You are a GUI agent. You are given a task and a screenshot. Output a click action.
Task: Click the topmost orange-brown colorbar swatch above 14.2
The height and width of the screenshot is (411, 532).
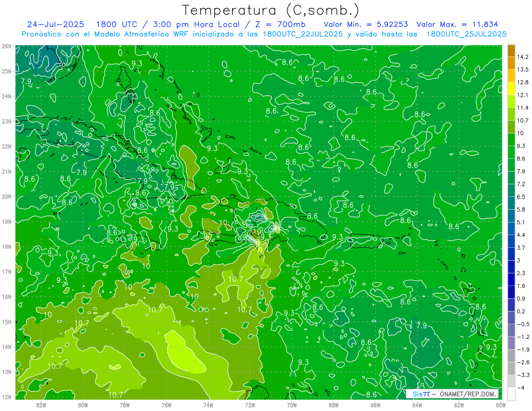click(511, 51)
